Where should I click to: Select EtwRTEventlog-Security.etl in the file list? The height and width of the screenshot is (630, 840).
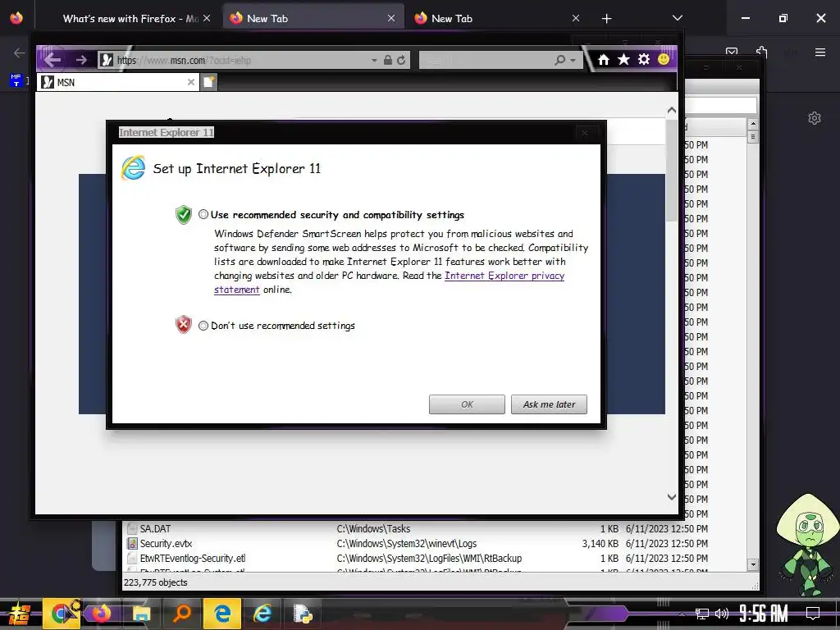pos(193,558)
